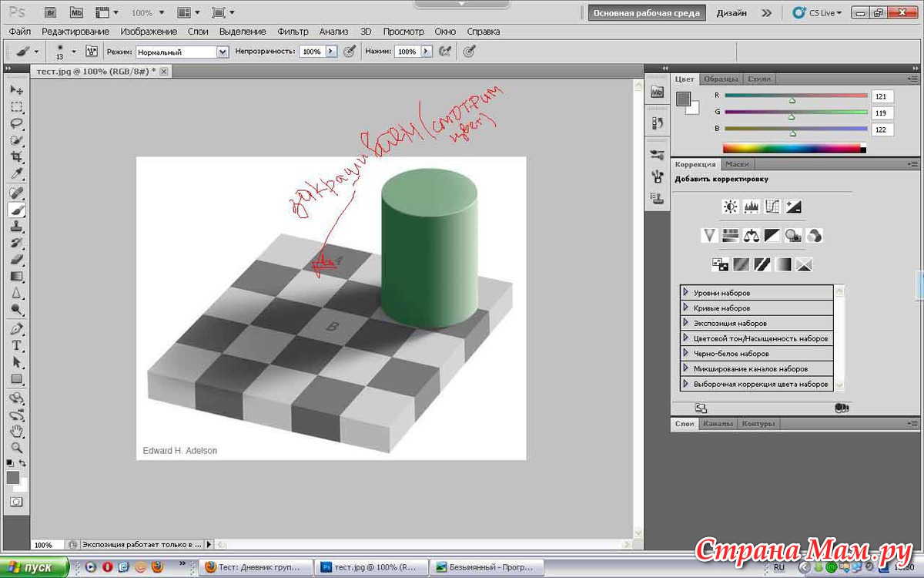Select the Path Selection tool

tap(16, 362)
